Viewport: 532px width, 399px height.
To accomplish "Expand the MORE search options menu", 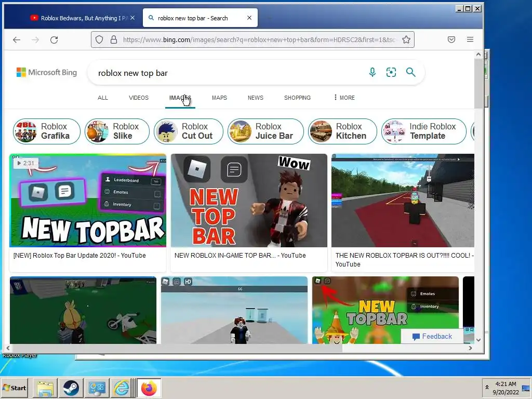I will 344,98.
